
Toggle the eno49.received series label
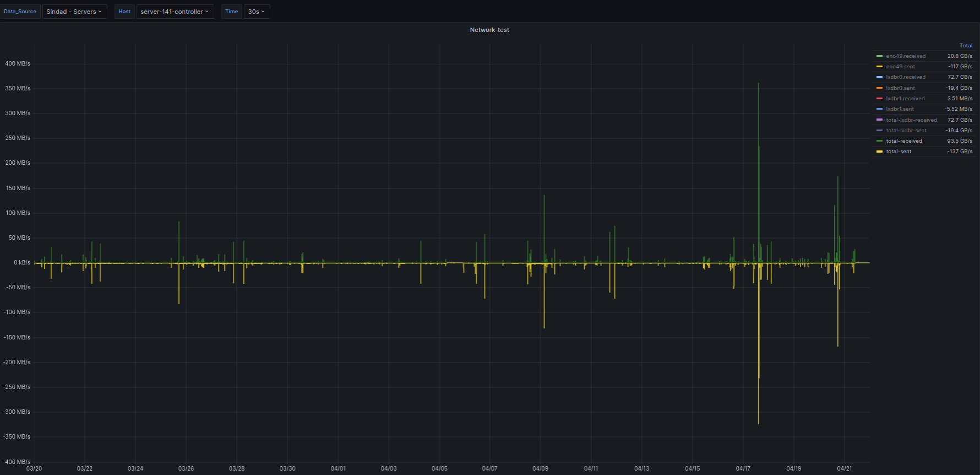906,56
